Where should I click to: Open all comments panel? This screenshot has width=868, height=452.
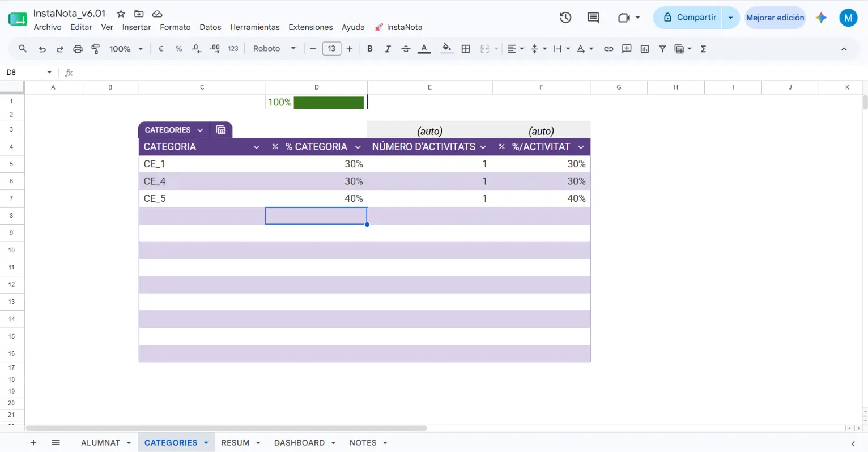pyautogui.click(x=593, y=18)
